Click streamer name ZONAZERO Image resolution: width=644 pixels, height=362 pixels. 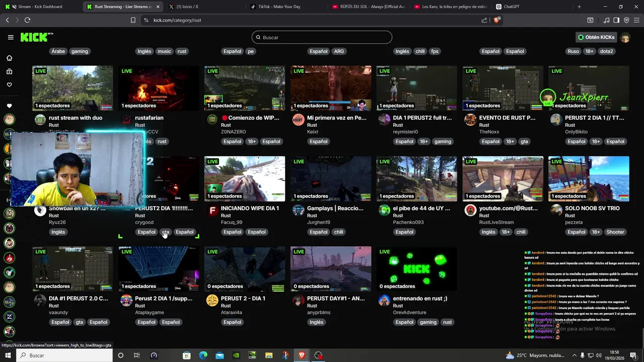click(x=233, y=132)
